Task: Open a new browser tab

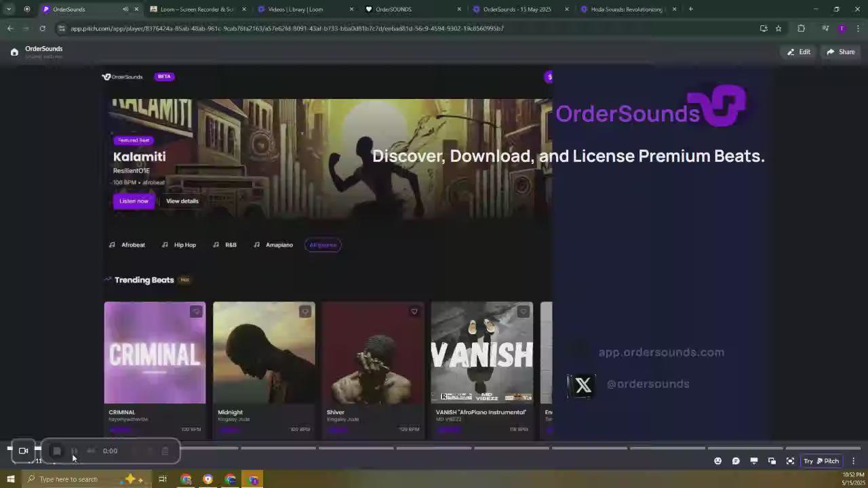Action: [690, 9]
